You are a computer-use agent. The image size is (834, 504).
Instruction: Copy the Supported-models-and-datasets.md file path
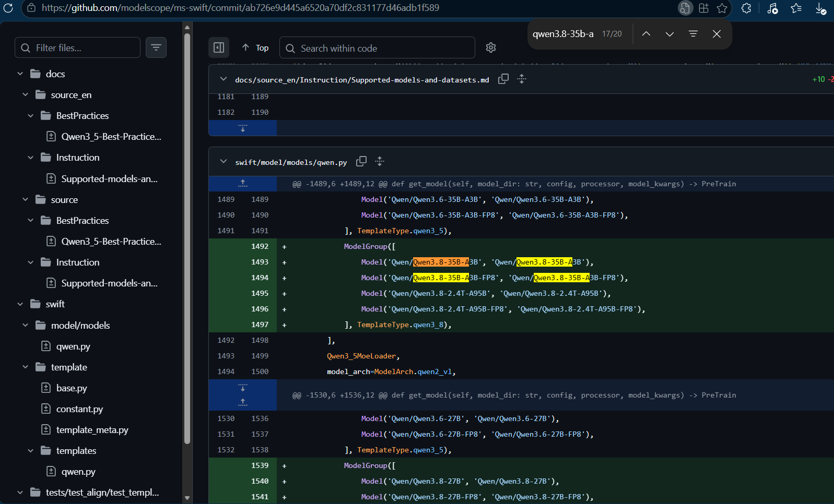click(x=503, y=79)
